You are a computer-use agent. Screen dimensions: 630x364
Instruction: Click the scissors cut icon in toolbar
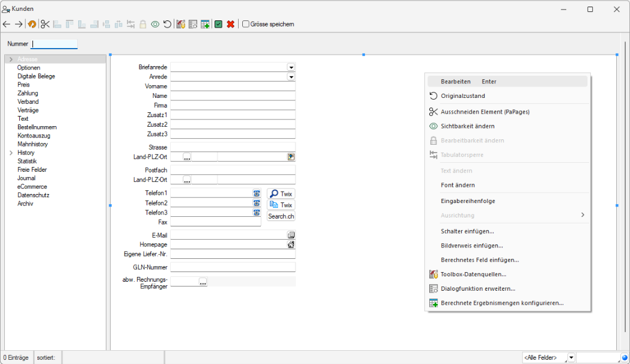click(x=45, y=24)
